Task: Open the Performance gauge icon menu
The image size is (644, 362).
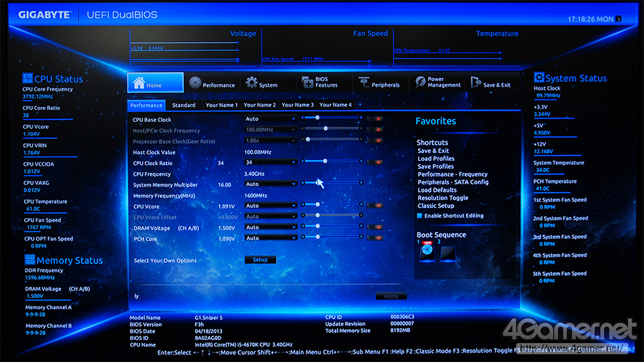Action: [x=212, y=83]
